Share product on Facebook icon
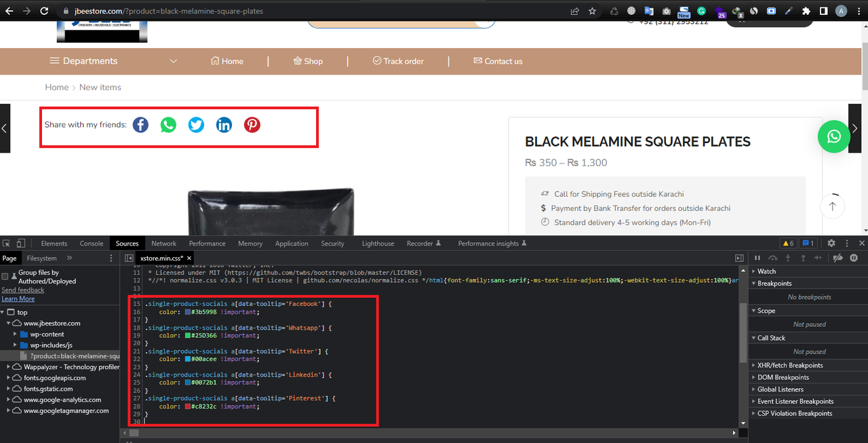The image size is (868, 443). pos(140,125)
